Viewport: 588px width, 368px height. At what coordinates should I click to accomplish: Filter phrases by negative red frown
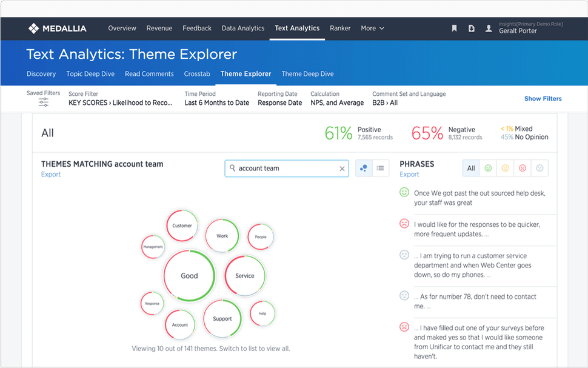point(522,169)
